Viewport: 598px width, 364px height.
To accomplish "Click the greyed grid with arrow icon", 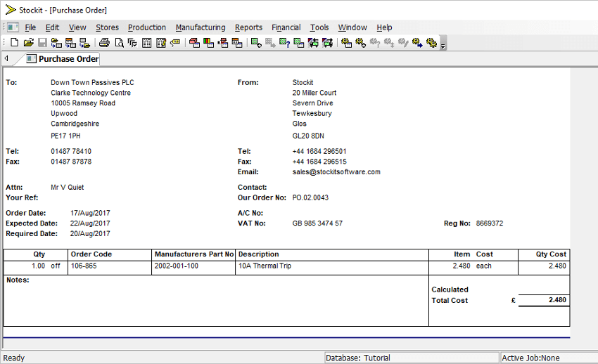I will pos(270,43).
